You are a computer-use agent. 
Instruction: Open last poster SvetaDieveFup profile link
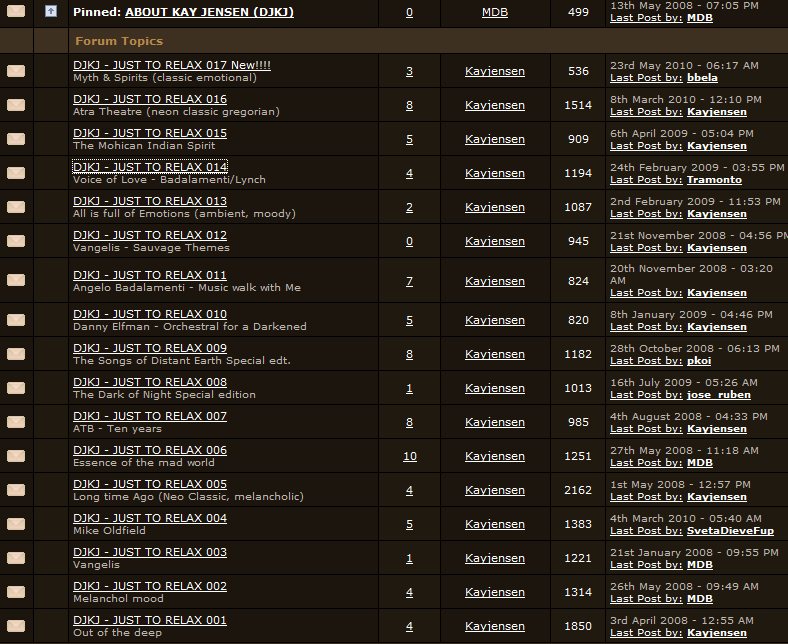(730, 531)
